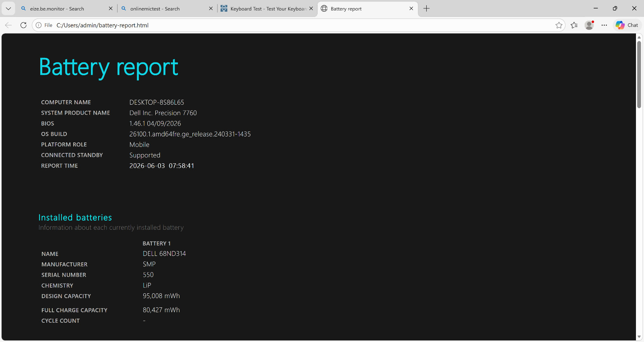Click the SERIAL NUMBER label

64,275
